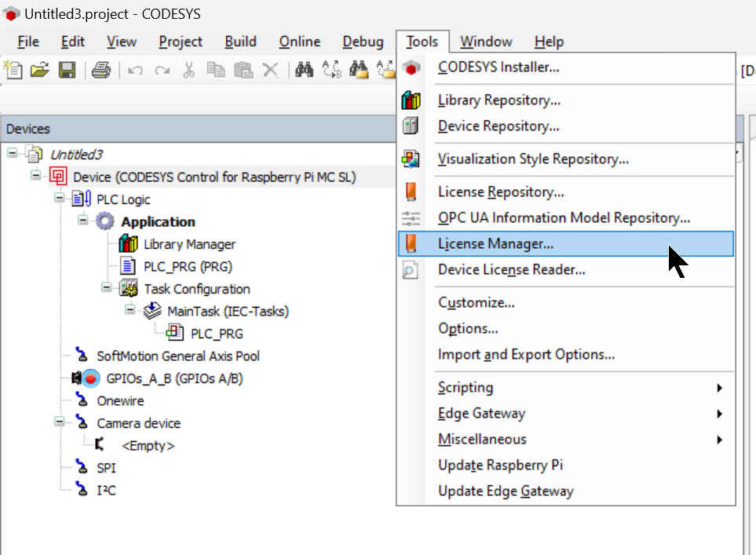Select PLC_PRG under MainTask
Viewport: 756px width, 555px height.
pos(217,334)
